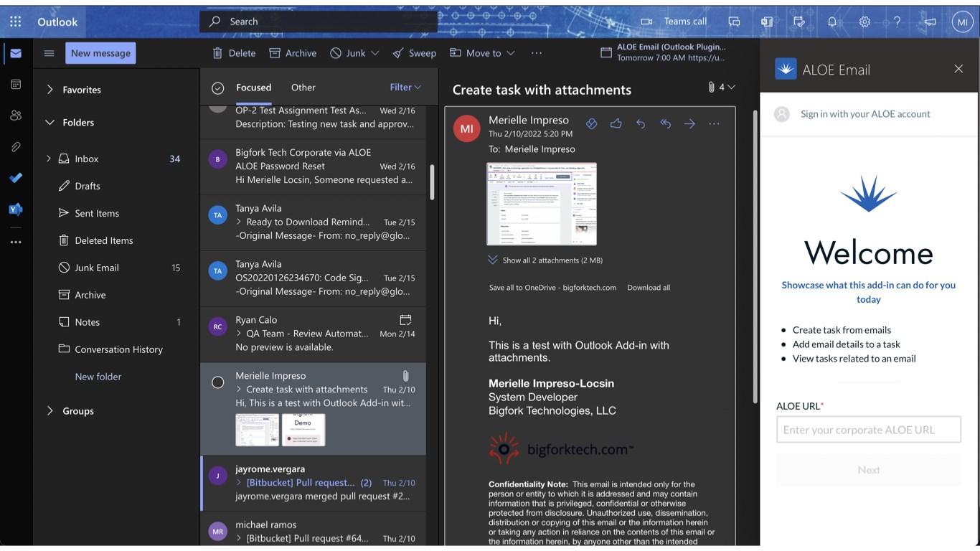Archive the selected message
This screenshot has height=551, width=980.
click(x=293, y=53)
